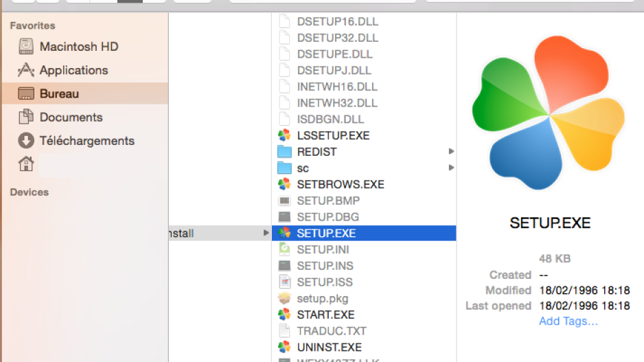Select the LSSETUP.EXE file name

tap(333, 135)
